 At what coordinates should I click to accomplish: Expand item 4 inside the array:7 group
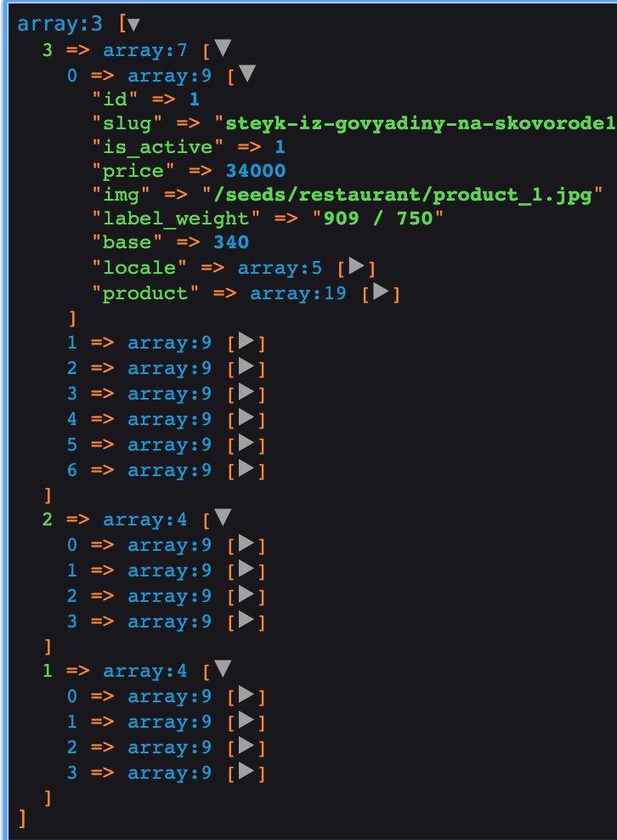pos(246,417)
